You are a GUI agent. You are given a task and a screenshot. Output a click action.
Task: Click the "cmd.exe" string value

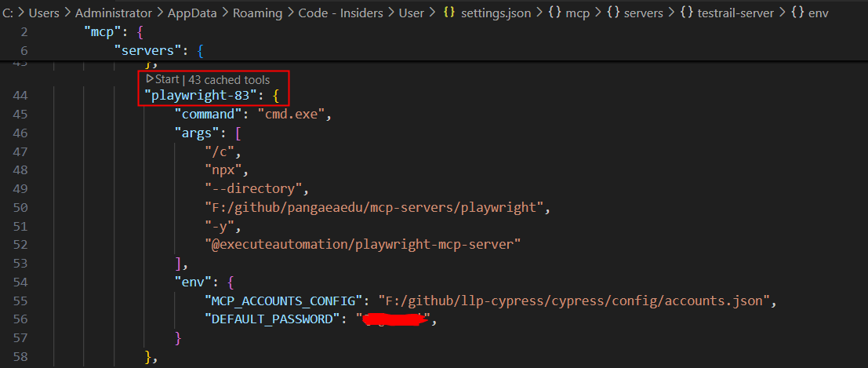292,115
